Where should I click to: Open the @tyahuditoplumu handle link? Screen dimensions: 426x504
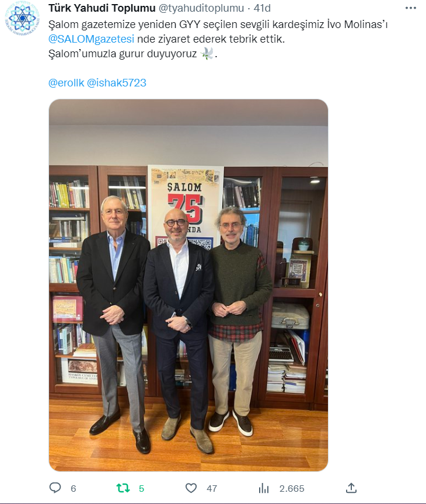201,8
